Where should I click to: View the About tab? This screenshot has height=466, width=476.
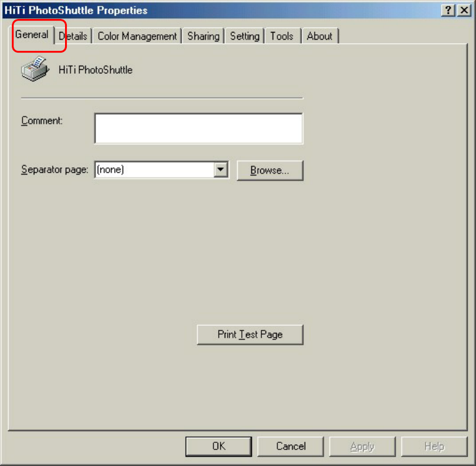pos(320,36)
